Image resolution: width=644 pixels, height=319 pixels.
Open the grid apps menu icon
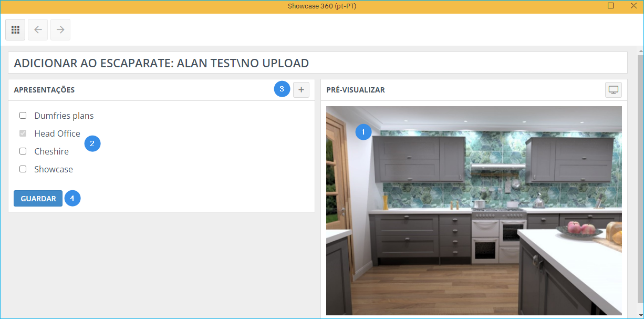[x=15, y=30]
